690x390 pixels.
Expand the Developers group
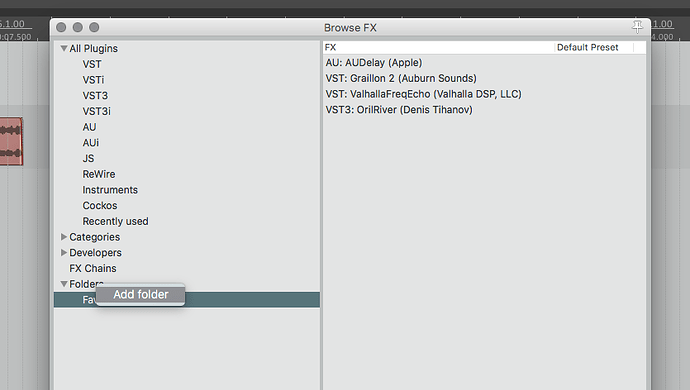[x=64, y=253]
